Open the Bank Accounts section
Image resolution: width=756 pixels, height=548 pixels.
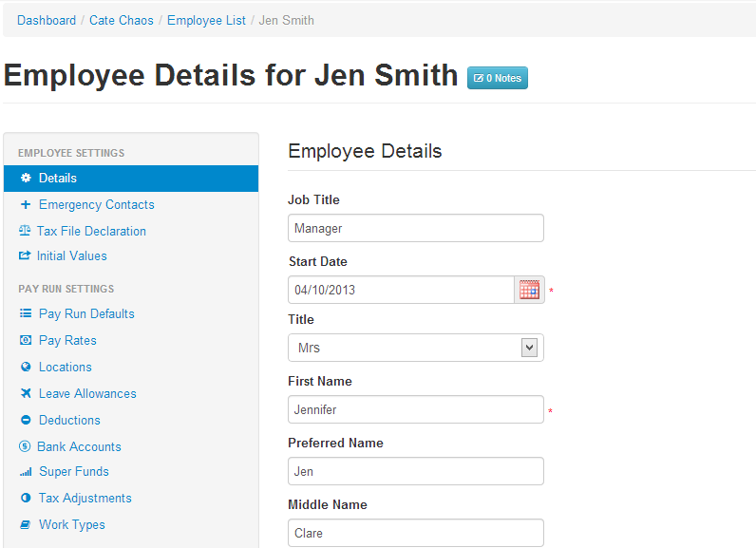(79, 446)
